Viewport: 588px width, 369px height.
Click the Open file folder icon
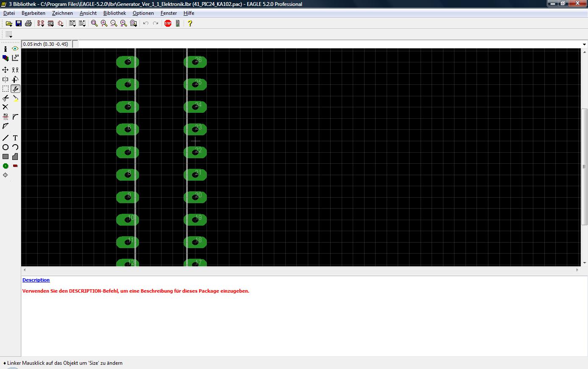[x=9, y=23]
